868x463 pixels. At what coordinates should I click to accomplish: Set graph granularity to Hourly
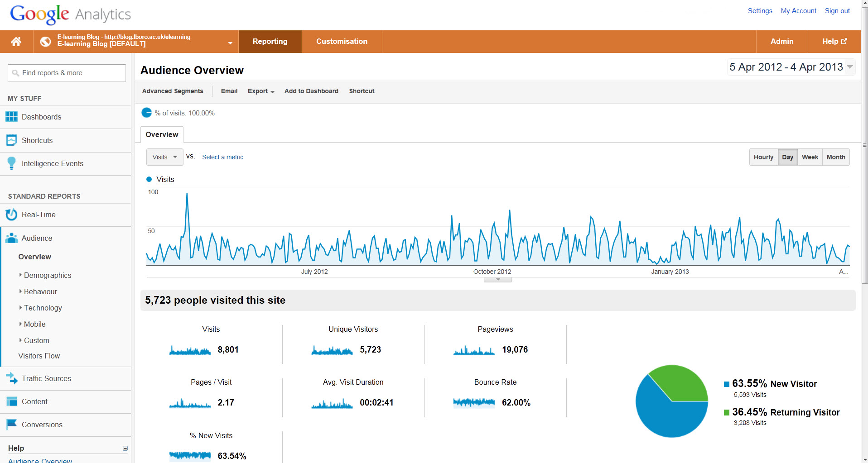763,157
